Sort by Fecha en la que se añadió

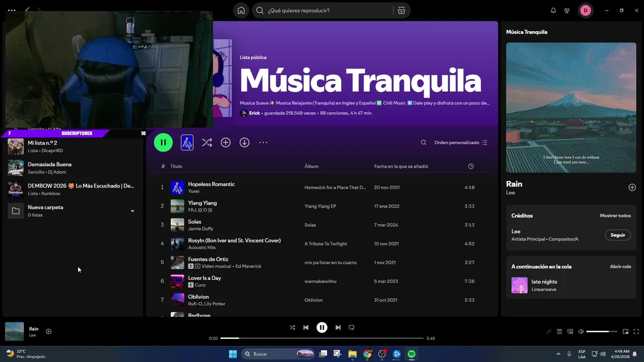coord(401,166)
